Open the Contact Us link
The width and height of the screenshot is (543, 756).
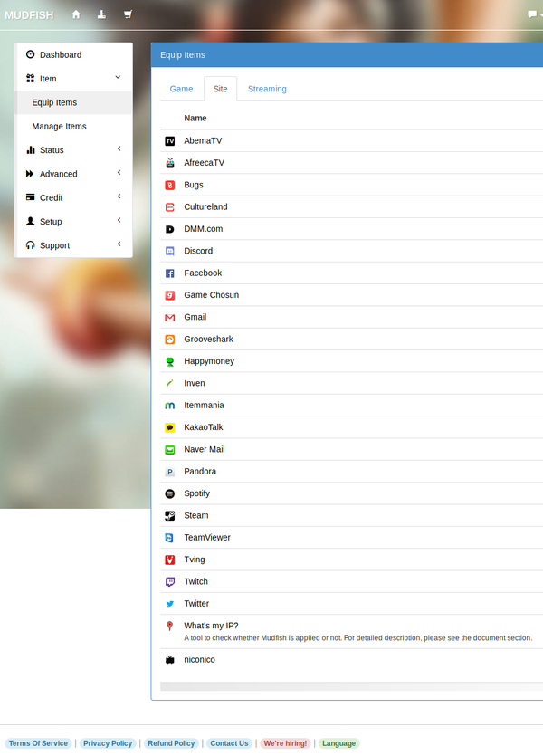point(229,743)
